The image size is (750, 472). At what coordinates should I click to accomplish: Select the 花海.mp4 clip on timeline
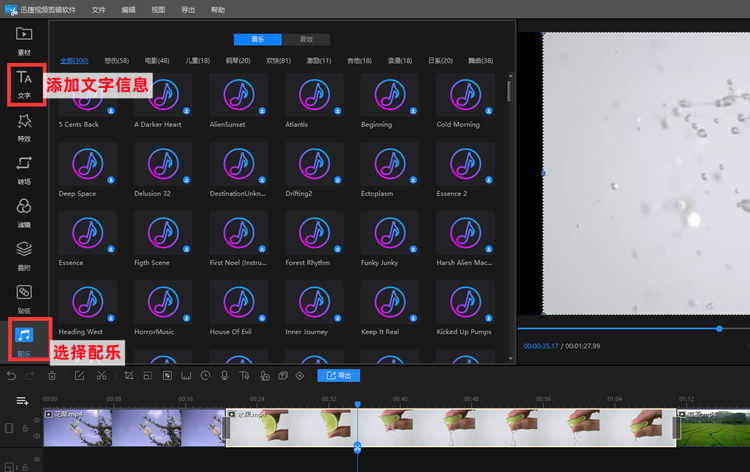134,428
